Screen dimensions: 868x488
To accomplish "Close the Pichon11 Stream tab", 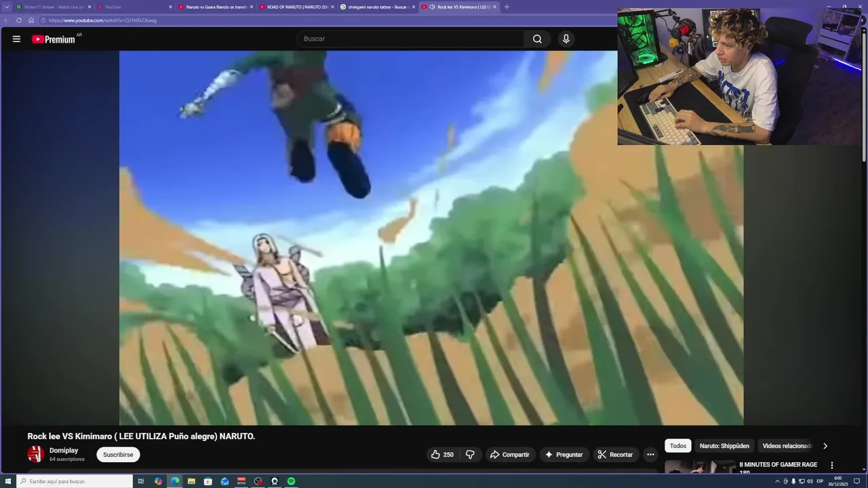I will point(89,7).
